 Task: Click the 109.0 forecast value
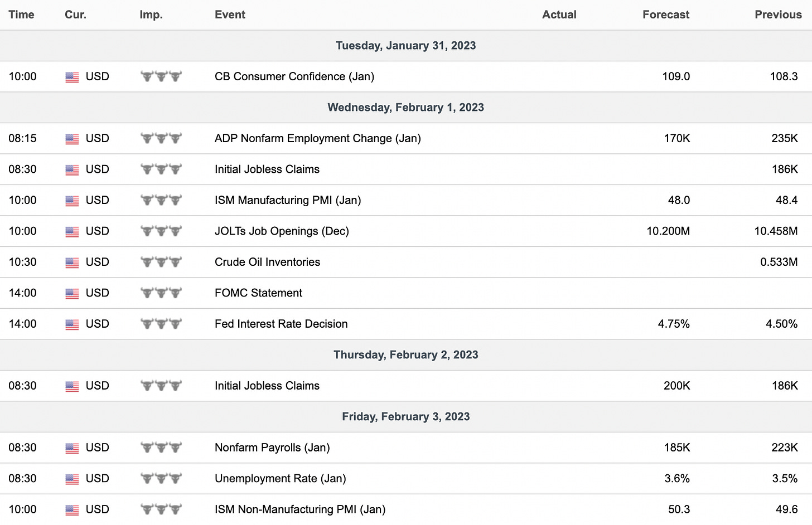point(676,76)
